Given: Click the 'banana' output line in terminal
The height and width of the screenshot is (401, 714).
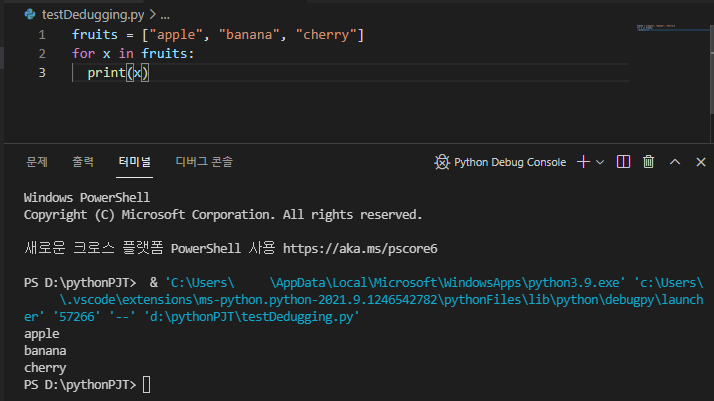Looking at the screenshot, I should point(45,351).
